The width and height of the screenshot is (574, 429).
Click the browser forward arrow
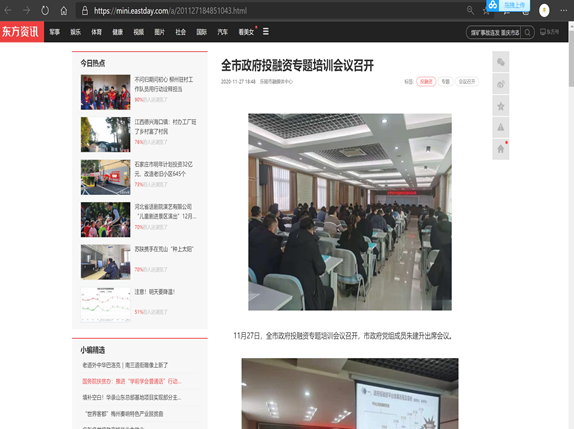coord(26,10)
